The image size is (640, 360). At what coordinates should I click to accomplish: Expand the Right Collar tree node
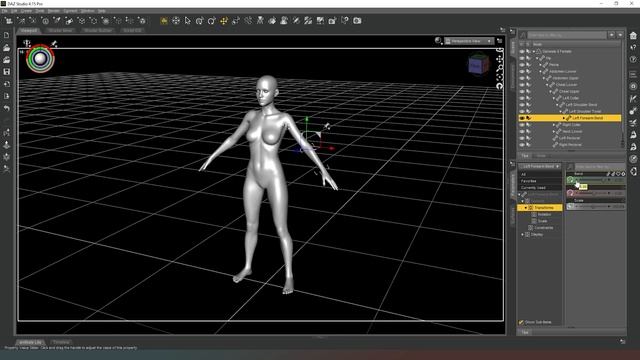(554, 124)
